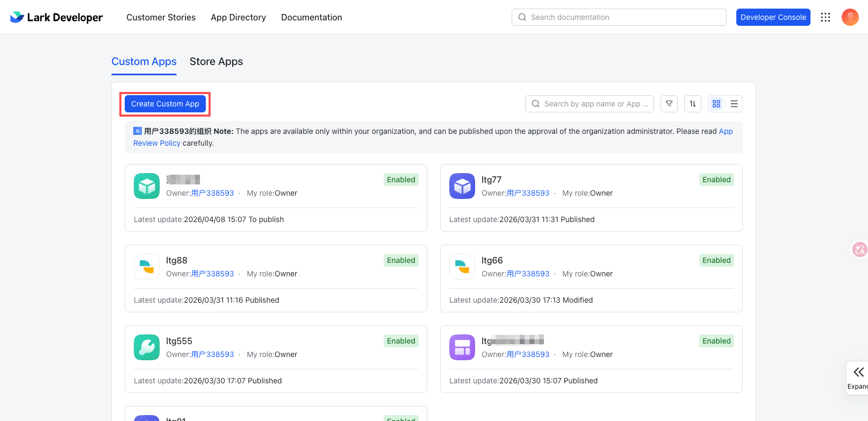868x421 pixels.
Task: Open the Developer Console
Action: (x=773, y=17)
